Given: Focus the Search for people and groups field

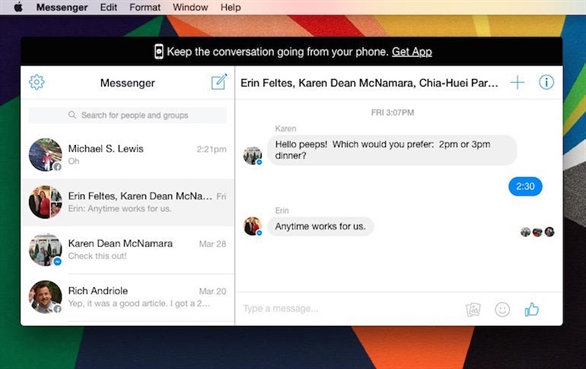Looking at the screenshot, I should coord(127,115).
